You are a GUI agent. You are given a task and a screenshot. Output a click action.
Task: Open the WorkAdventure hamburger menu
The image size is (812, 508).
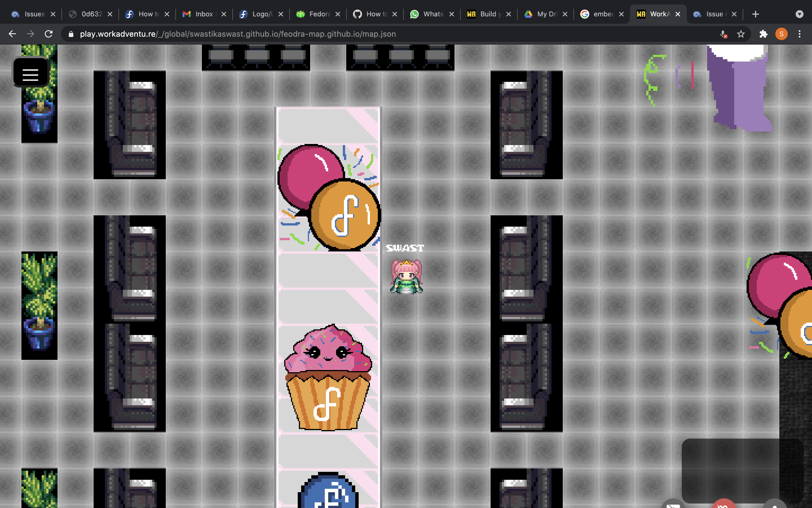coord(30,73)
